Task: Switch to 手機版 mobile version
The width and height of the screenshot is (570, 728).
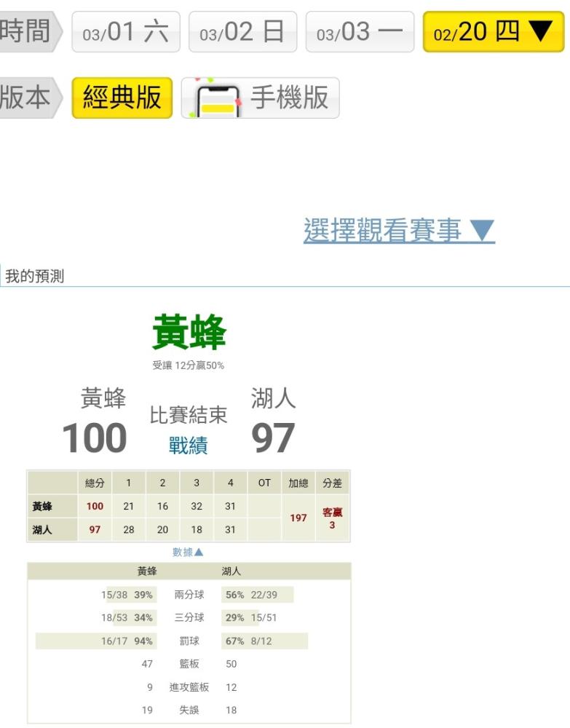Action: point(261,98)
